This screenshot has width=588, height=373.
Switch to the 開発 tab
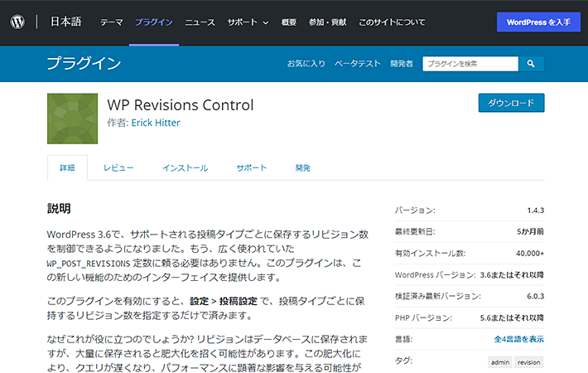303,167
